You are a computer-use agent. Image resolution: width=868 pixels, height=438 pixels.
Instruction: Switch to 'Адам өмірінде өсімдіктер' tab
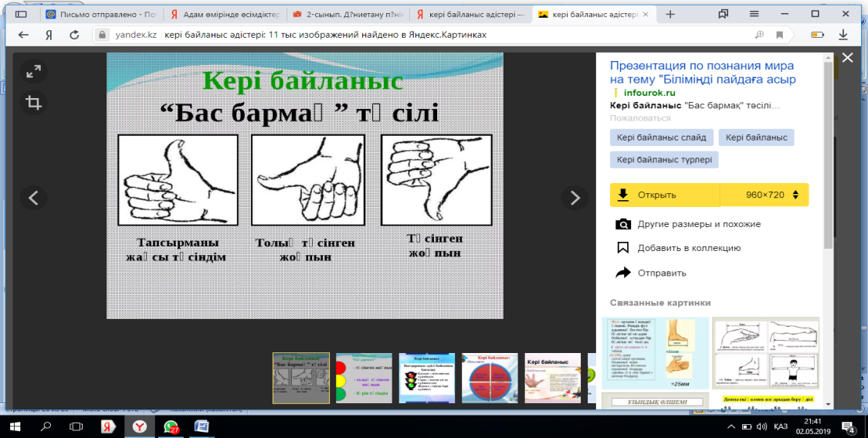[x=225, y=15]
